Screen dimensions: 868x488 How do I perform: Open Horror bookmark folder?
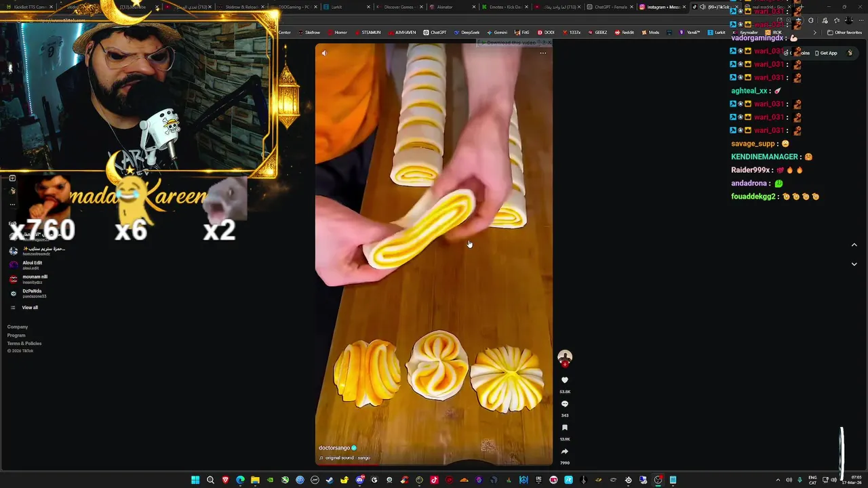coord(337,33)
